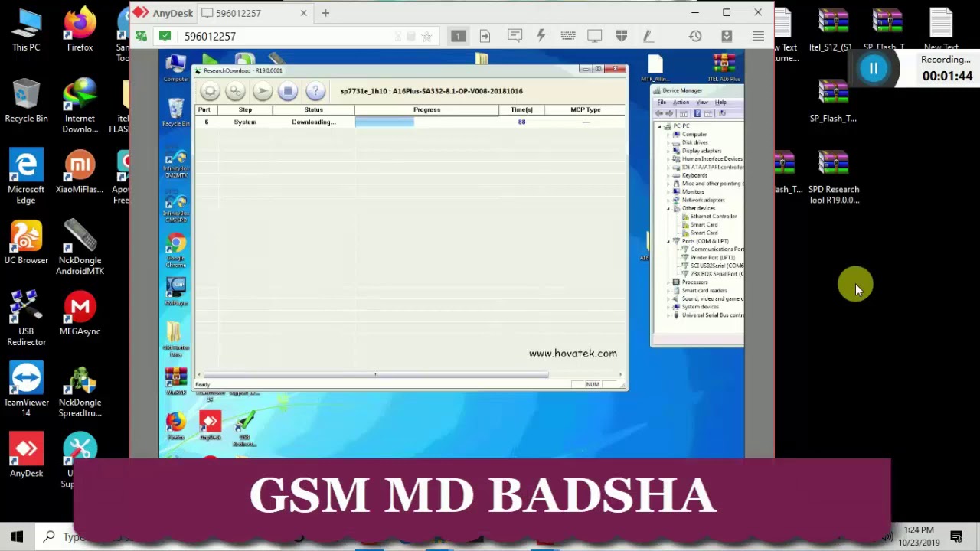Collapse the PC-PC root node
The height and width of the screenshot is (551, 980).
(660, 126)
